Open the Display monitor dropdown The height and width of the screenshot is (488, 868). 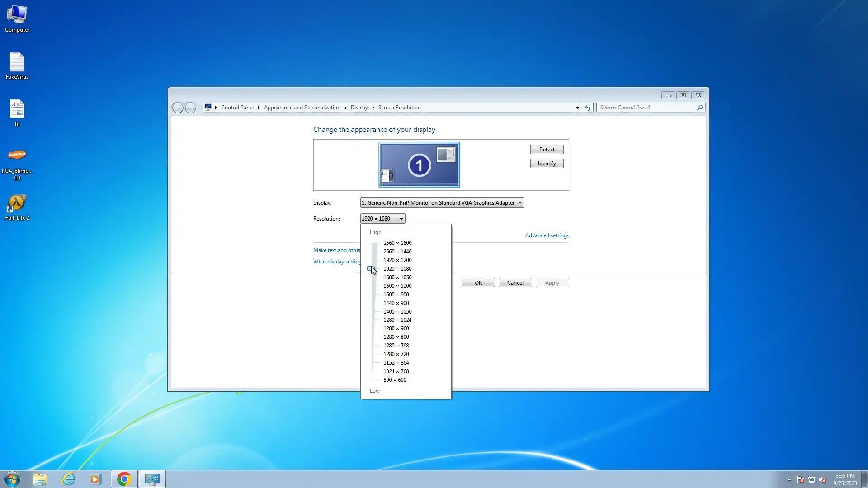point(442,203)
